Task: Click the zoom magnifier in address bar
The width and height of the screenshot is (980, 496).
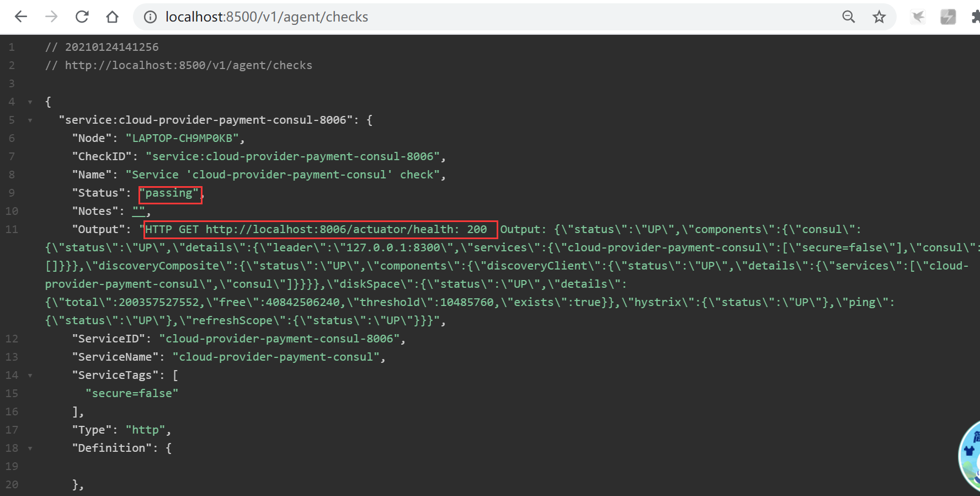Action: (x=849, y=17)
